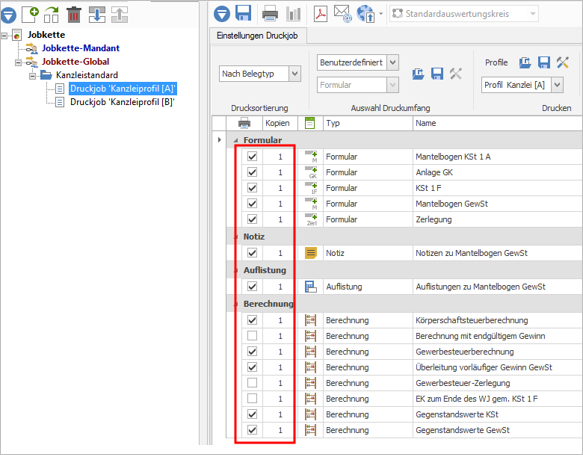Uncheck print box for Anlage GK
Screen dimensions: 583x455
click(x=252, y=172)
